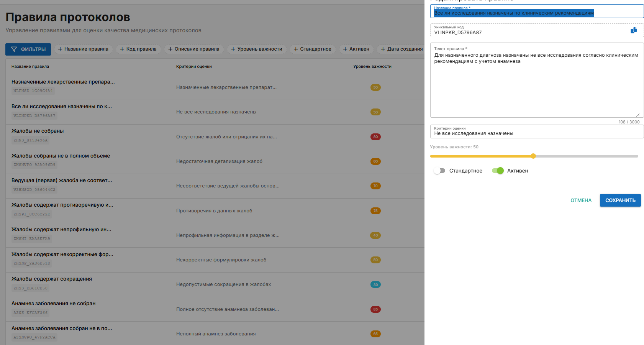Click the orange 75 importance badge

tap(375, 211)
